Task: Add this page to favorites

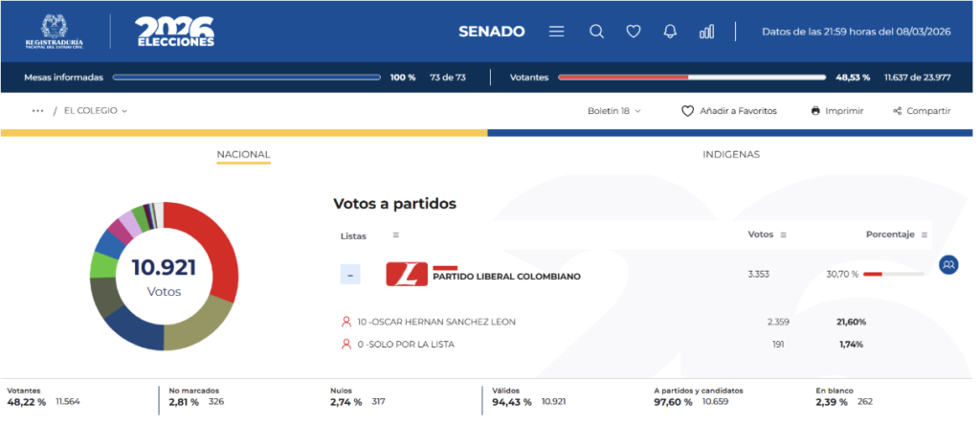Action: pyautogui.click(x=729, y=111)
